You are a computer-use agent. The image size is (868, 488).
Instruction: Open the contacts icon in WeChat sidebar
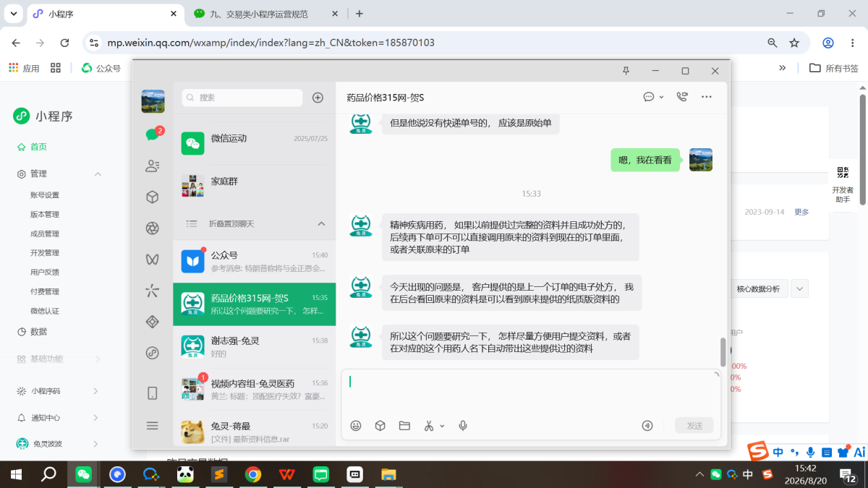pos(152,166)
